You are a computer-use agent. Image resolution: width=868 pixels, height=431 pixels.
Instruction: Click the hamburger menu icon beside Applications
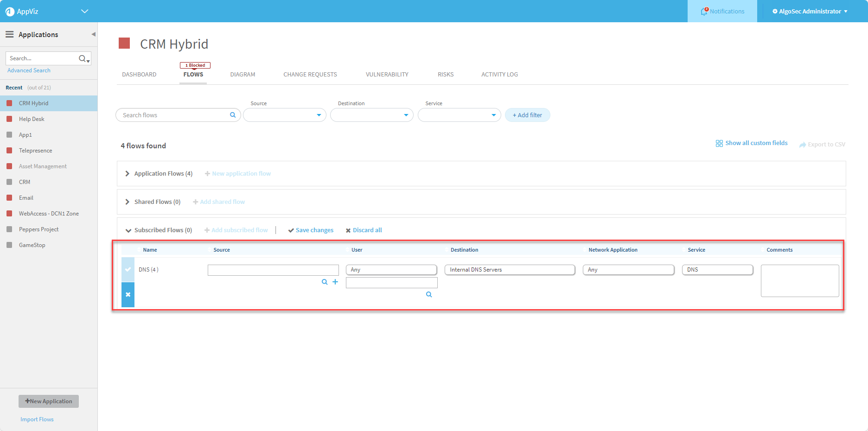[9, 34]
